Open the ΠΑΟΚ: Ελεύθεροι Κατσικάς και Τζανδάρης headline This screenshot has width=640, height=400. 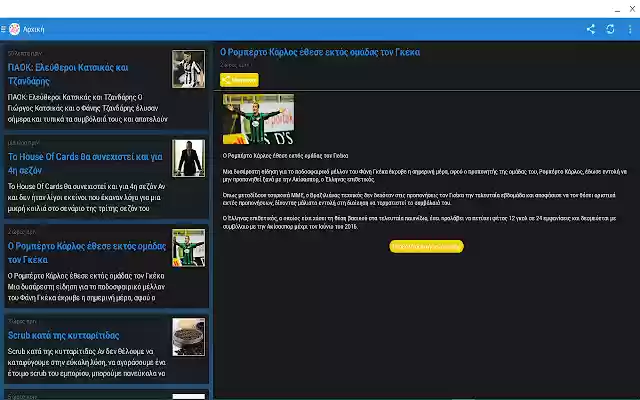68,74
